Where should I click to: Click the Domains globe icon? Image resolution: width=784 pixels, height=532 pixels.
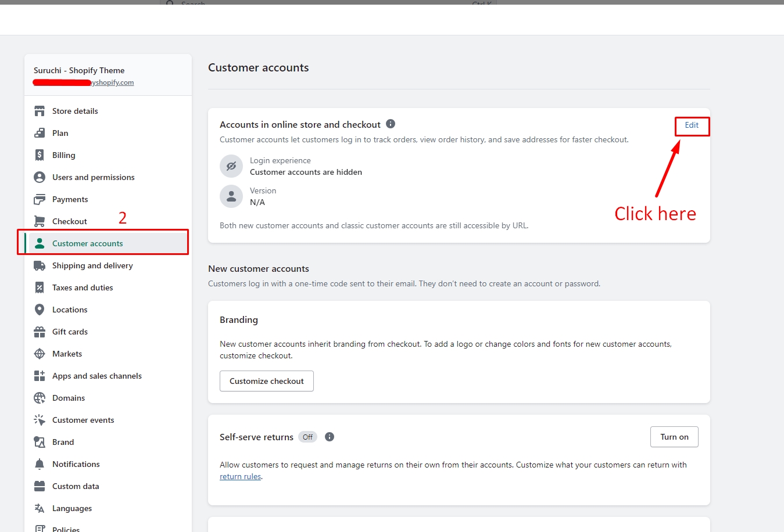click(x=40, y=398)
